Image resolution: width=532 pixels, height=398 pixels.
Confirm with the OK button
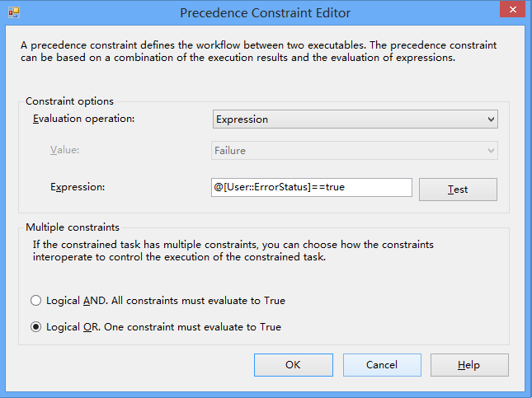tap(293, 365)
